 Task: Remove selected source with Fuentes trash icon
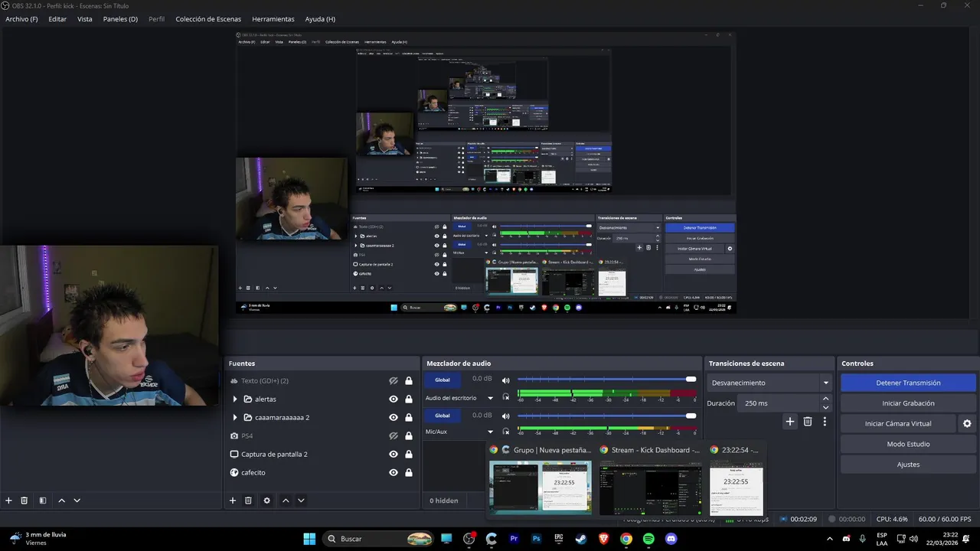coord(248,500)
